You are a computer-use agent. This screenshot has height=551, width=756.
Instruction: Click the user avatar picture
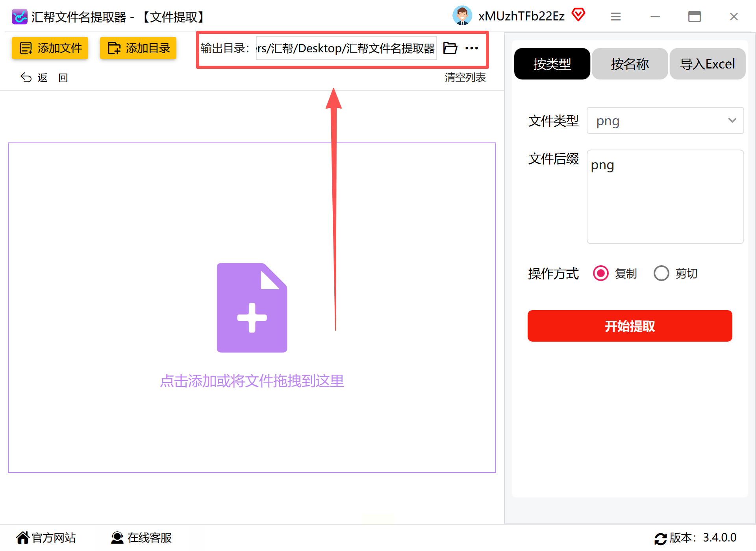[x=462, y=16]
